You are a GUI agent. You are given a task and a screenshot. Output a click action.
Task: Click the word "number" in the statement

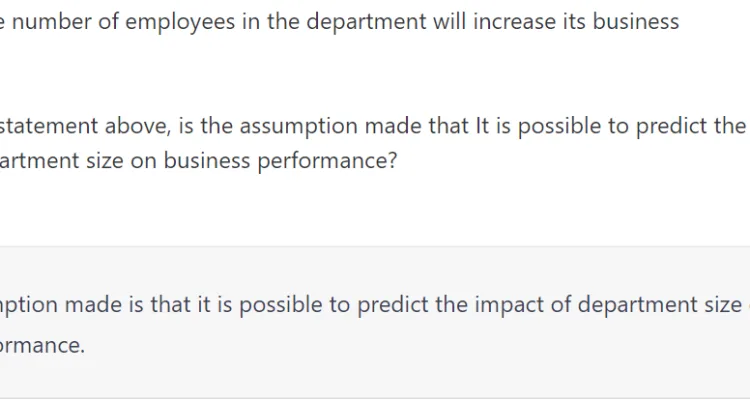tap(51, 22)
